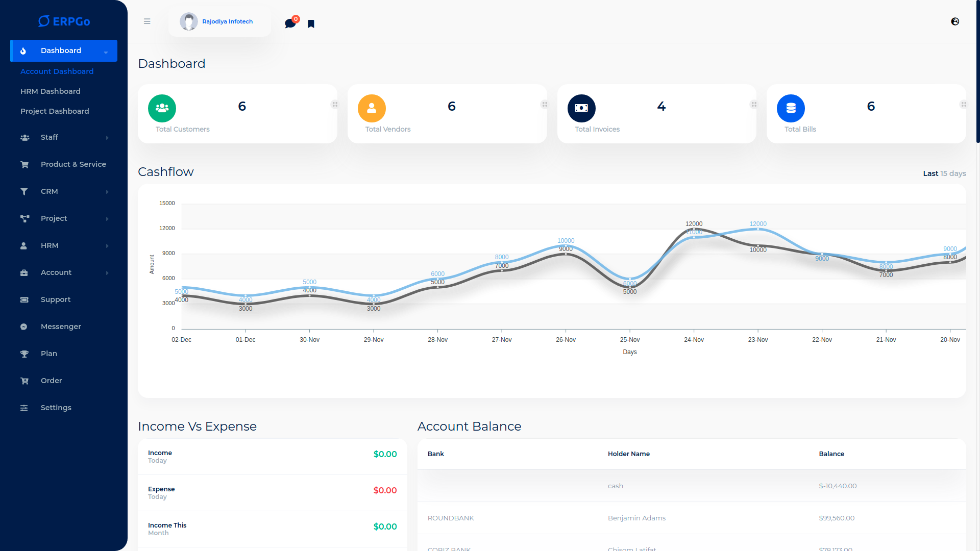
Task: Click the ERPGo logo
Action: click(x=64, y=21)
